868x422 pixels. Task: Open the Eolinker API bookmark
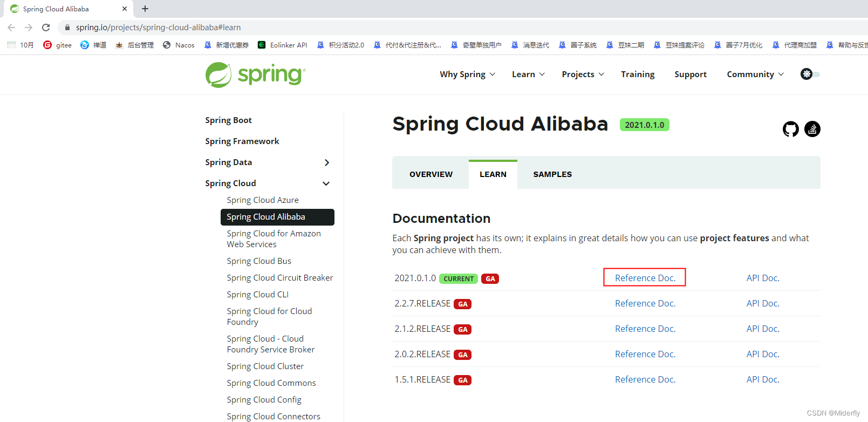tap(282, 45)
